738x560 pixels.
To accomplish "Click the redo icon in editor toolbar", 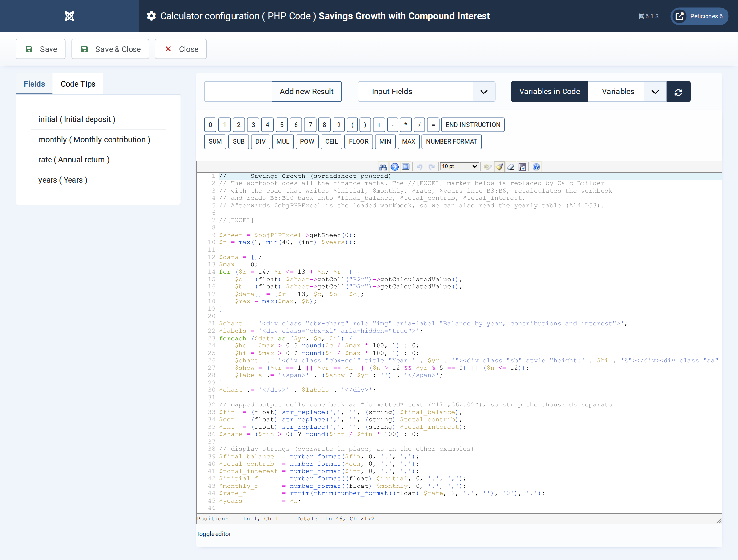I will click(431, 167).
